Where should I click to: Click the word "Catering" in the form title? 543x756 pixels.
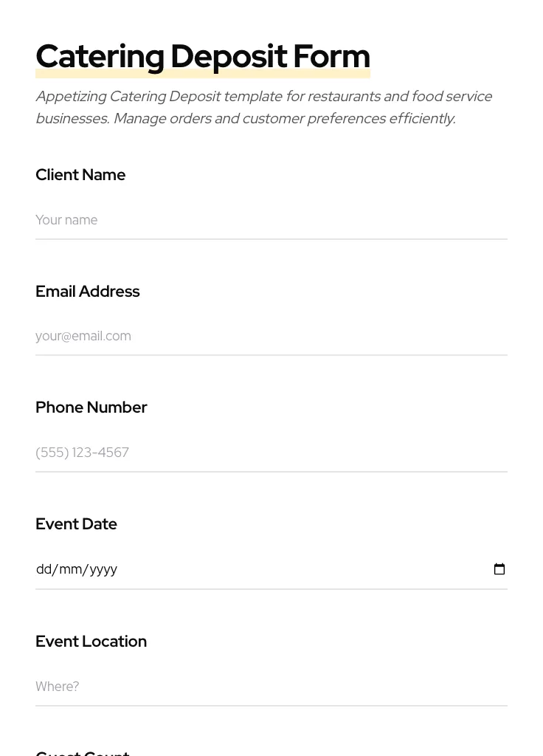100,56
